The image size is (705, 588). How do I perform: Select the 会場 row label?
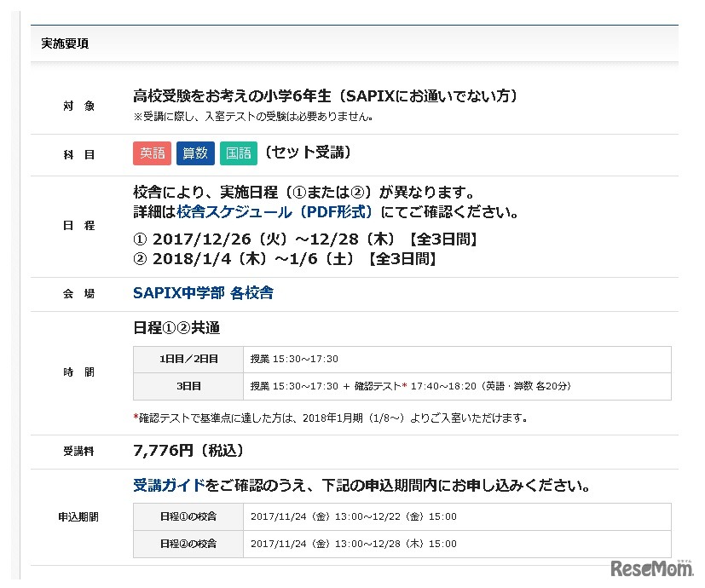coord(78,293)
